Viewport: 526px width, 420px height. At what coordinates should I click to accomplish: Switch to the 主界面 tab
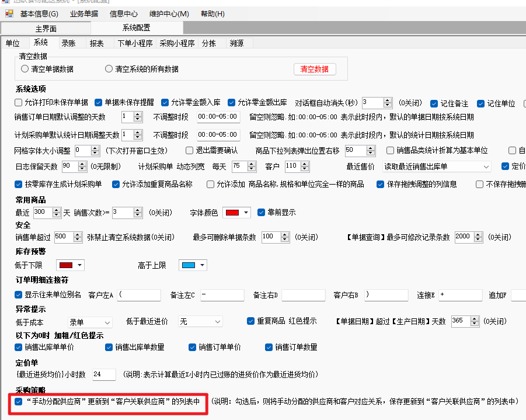coord(46,29)
